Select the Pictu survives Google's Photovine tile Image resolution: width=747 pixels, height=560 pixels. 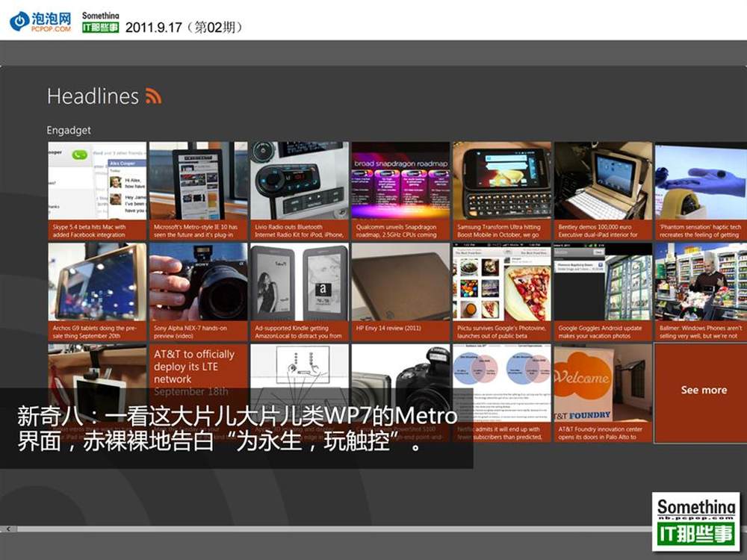coord(502,292)
